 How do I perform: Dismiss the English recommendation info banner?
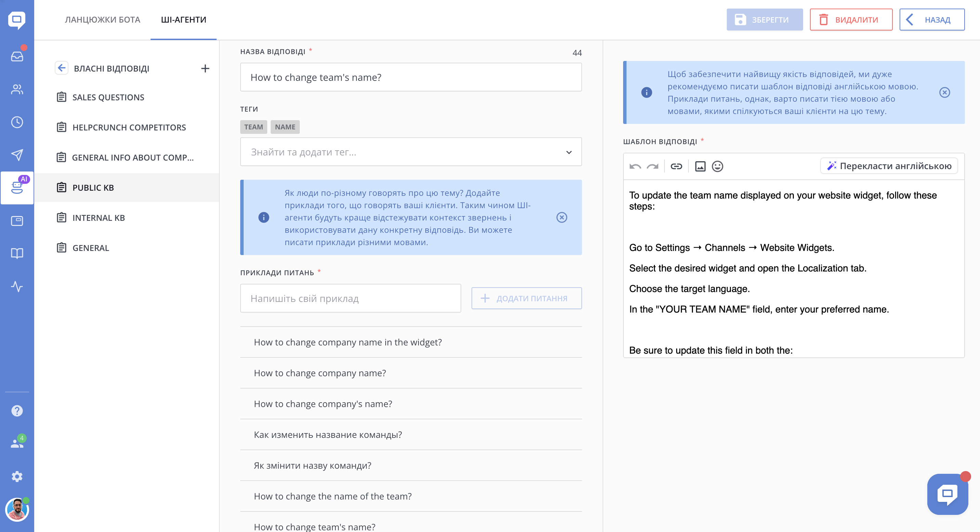click(944, 92)
